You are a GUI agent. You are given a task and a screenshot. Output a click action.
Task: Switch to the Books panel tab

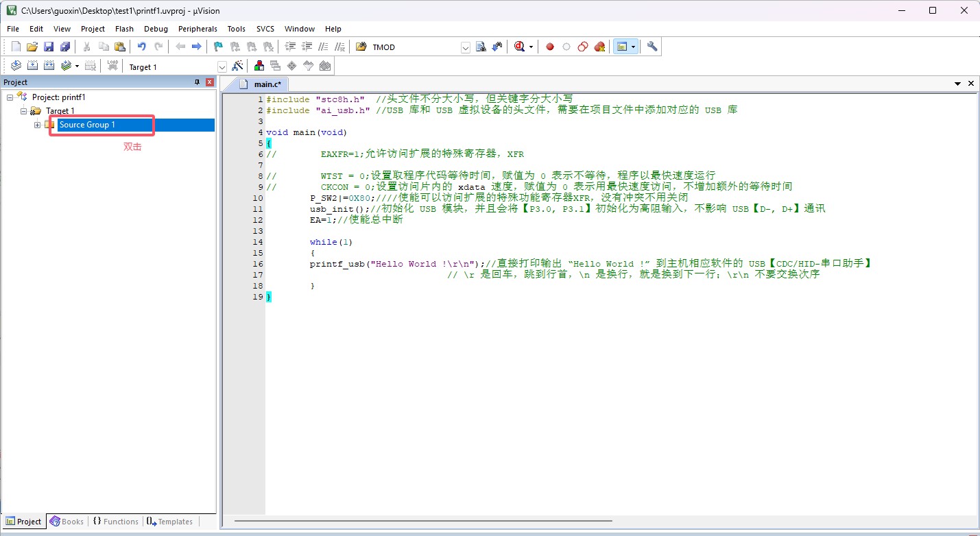(x=67, y=522)
